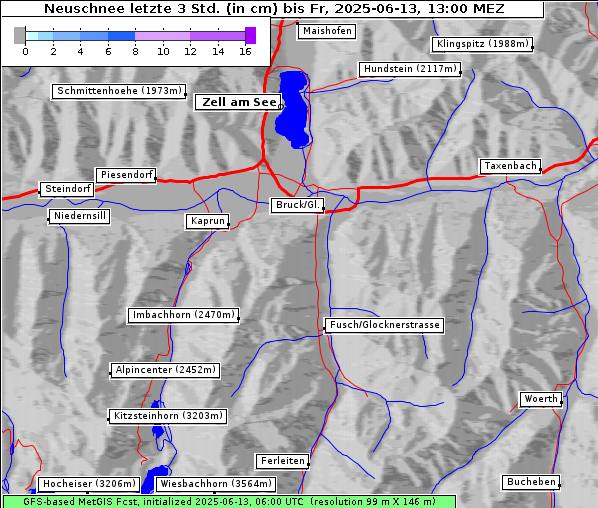Click the Ferleiten label
The image size is (598, 508).
(282, 461)
